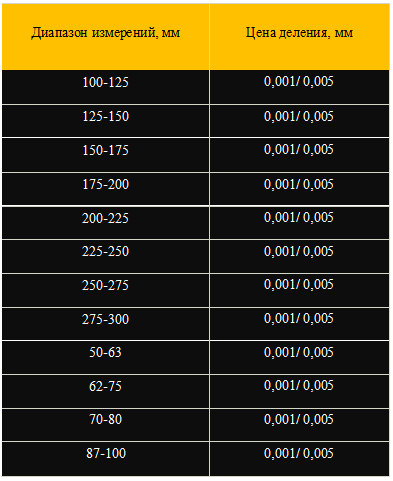Select the 200-225 range cell

(x=105, y=223)
